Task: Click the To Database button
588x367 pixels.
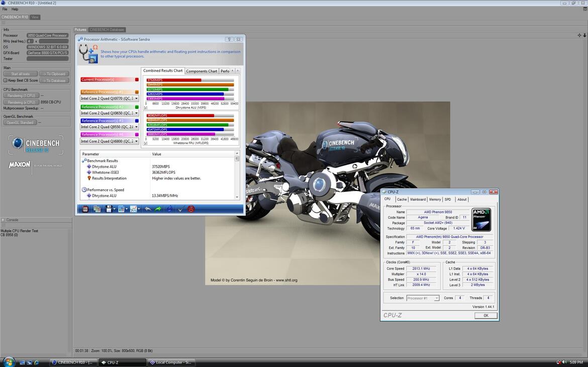Action: point(54,80)
